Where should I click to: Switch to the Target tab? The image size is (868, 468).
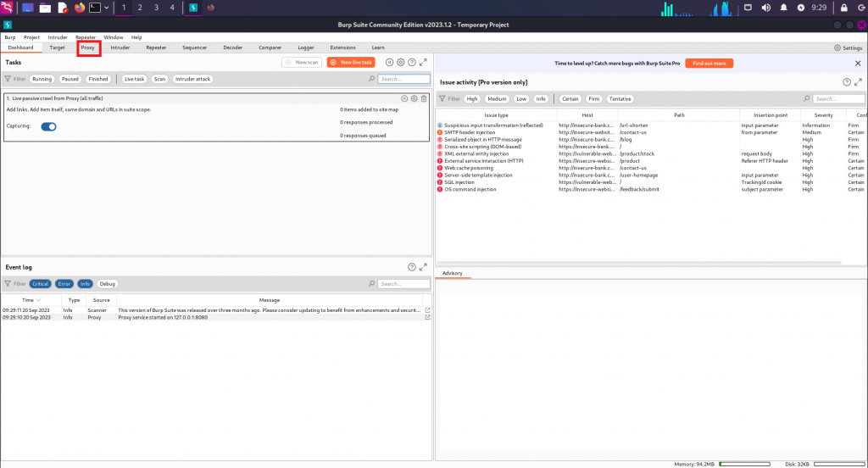tap(57, 47)
